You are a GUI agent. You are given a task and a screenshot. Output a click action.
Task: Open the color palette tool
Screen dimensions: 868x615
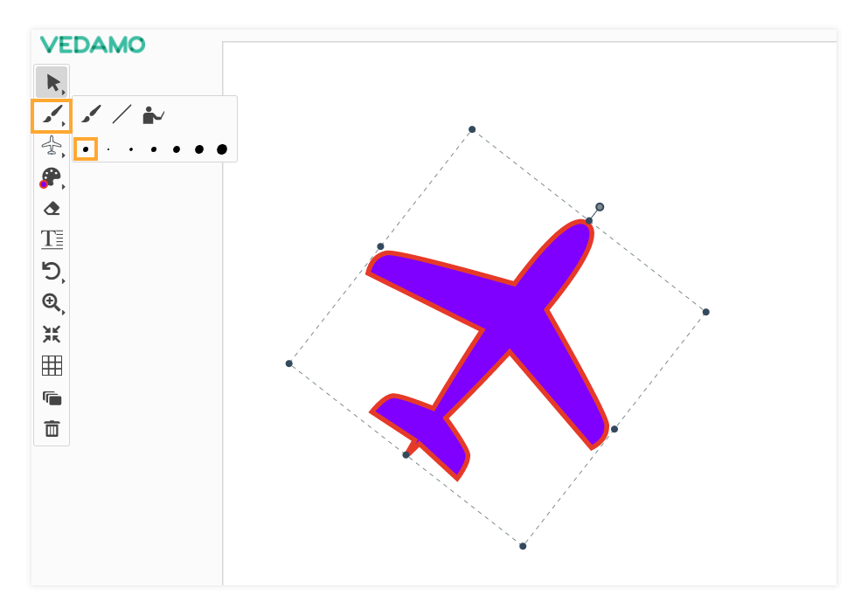click(x=52, y=177)
